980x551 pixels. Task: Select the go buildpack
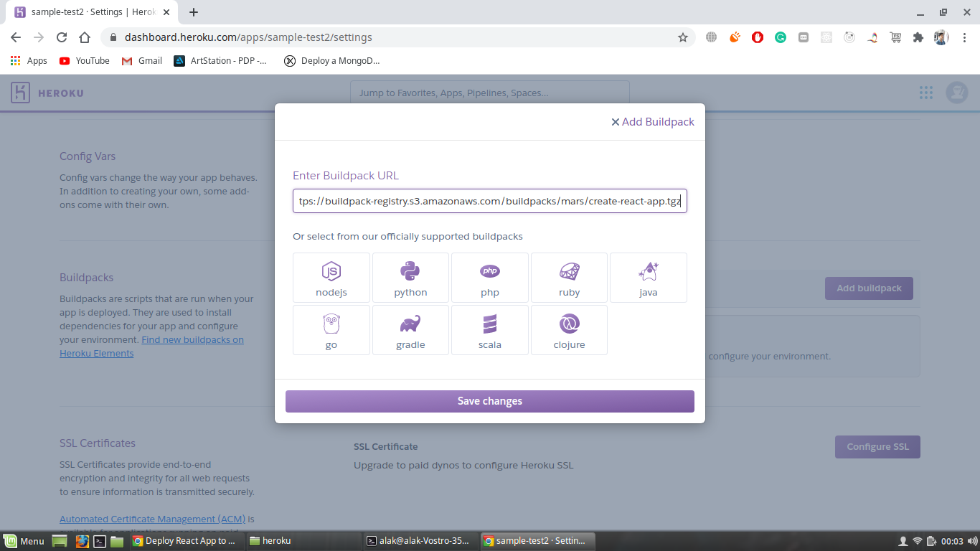pyautogui.click(x=331, y=330)
